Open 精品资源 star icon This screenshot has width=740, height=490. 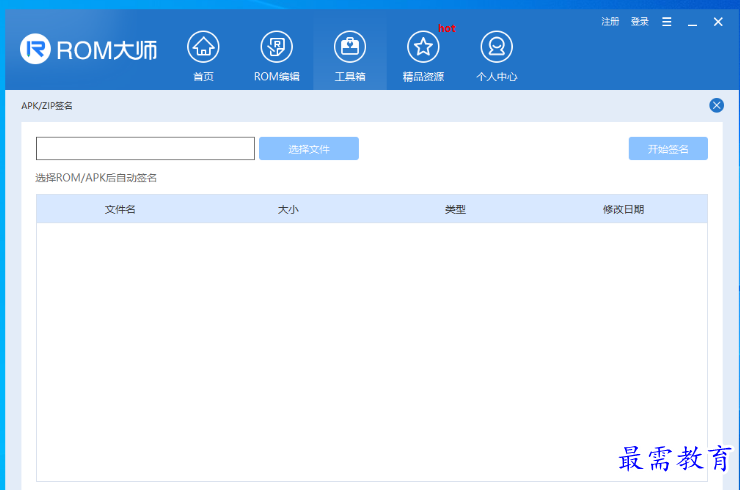(423, 47)
